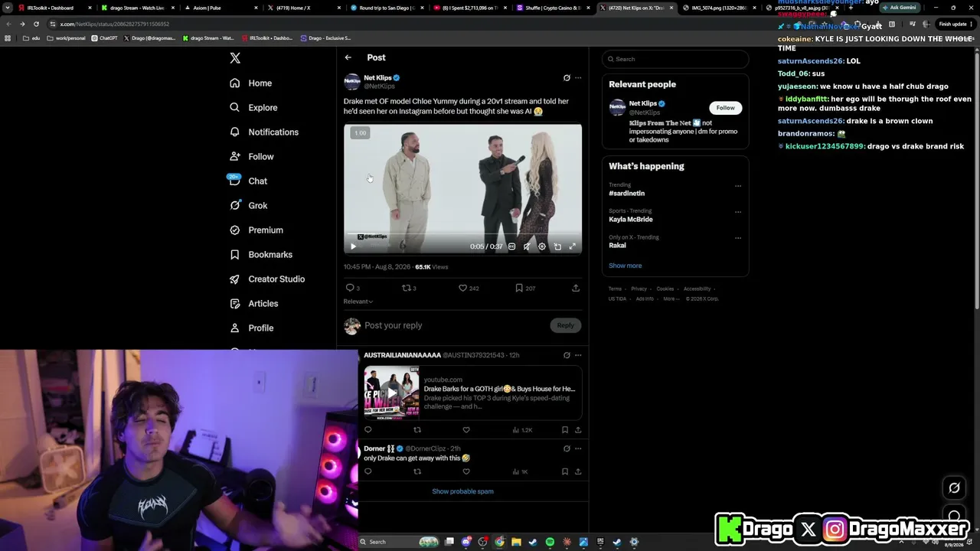The width and height of the screenshot is (980, 551).
Task: Click the Post your reply field
Action: (455, 325)
